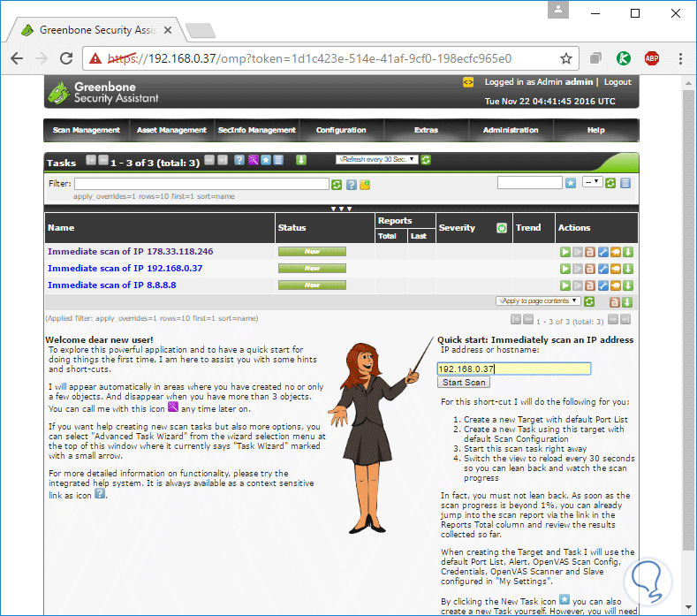This screenshot has height=616, width=697.
Task: Click New Task star icon in Tasks header
Action: [266, 160]
